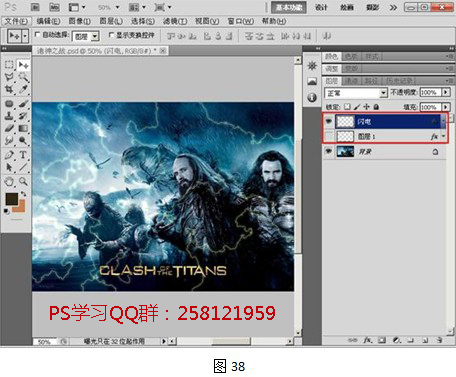Click the add layer style fx button
Image resolution: width=456 pixels, height=377 pixels.
367,340
